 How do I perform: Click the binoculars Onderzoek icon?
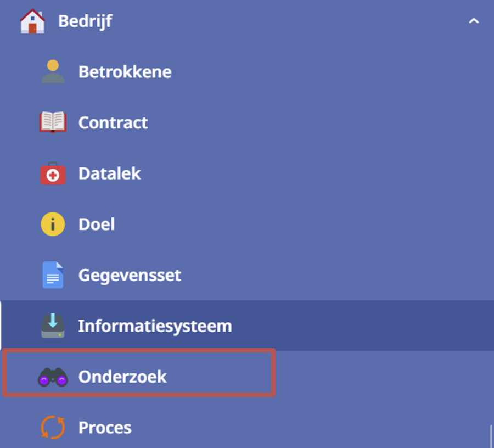53,377
